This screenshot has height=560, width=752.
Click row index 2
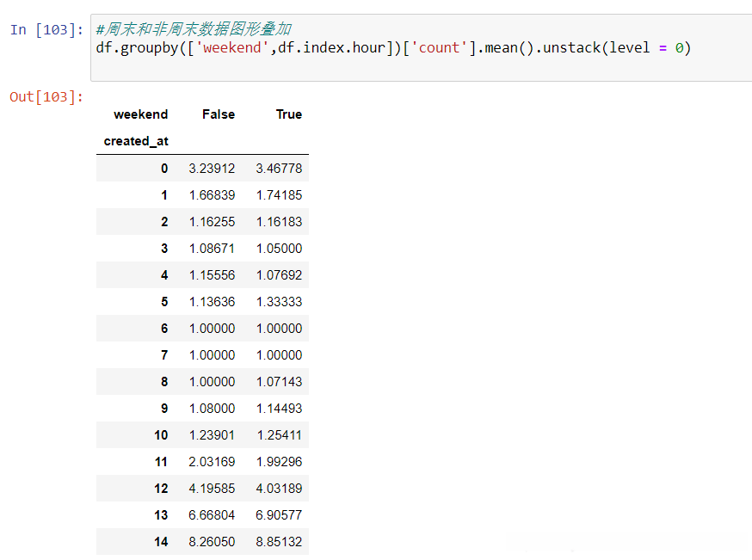point(164,222)
